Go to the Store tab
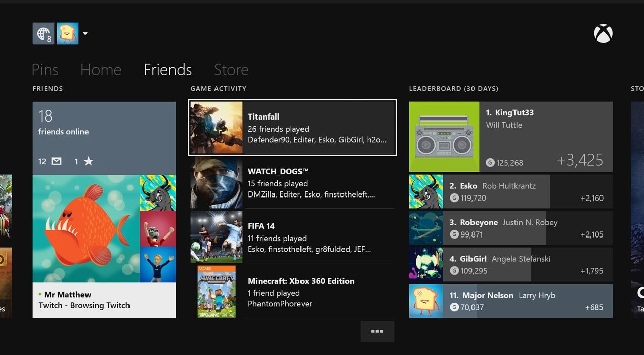This screenshot has height=355, width=644. [x=231, y=69]
